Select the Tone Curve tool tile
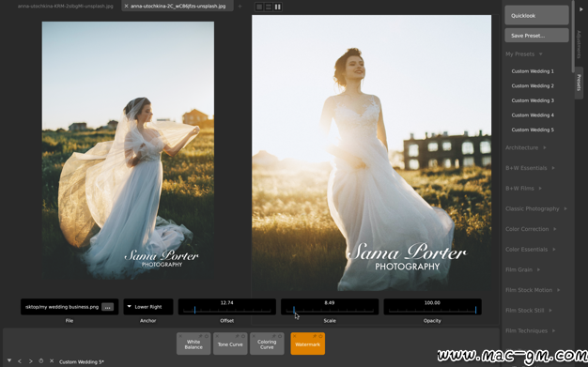This screenshot has width=588, height=367. coord(230,344)
